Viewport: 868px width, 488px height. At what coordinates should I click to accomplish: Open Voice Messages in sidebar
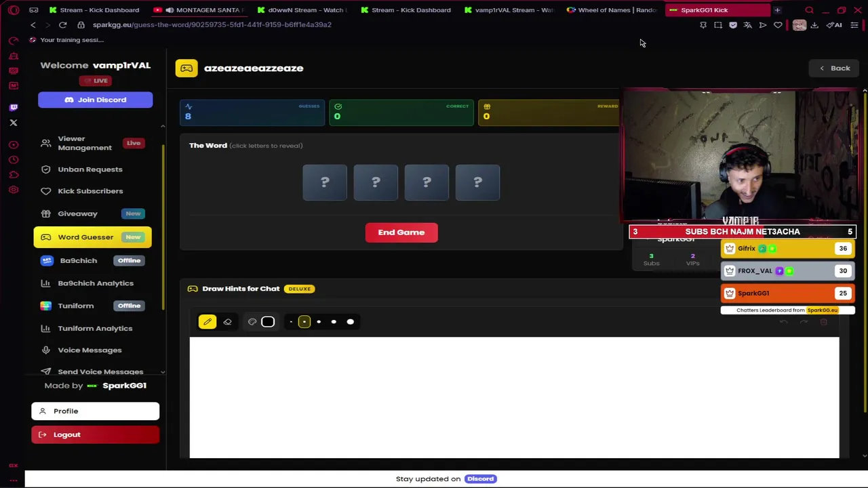tap(92, 350)
